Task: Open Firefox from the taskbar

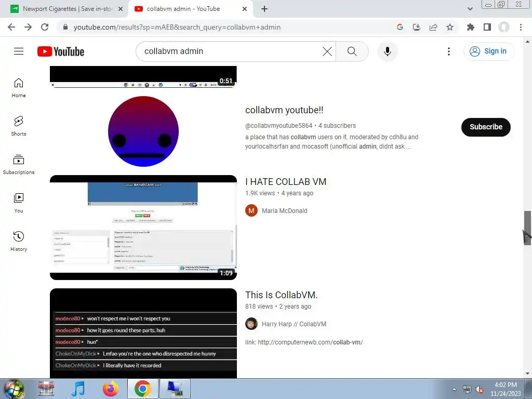Action: pos(111,389)
